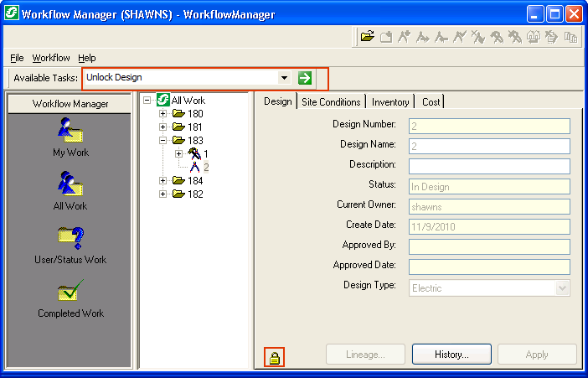Open the Workflow menu
This screenshot has height=378, width=588.
pyautogui.click(x=51, y=58)
